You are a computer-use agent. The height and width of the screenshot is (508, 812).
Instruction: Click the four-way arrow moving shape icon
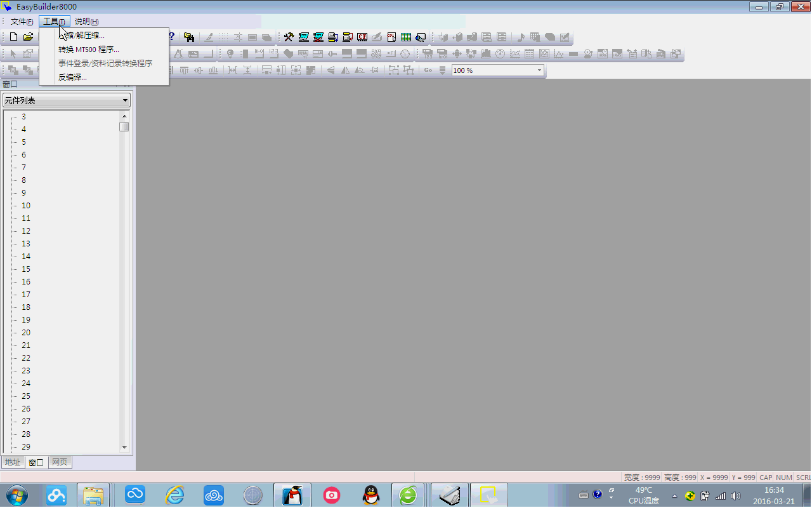457,54
